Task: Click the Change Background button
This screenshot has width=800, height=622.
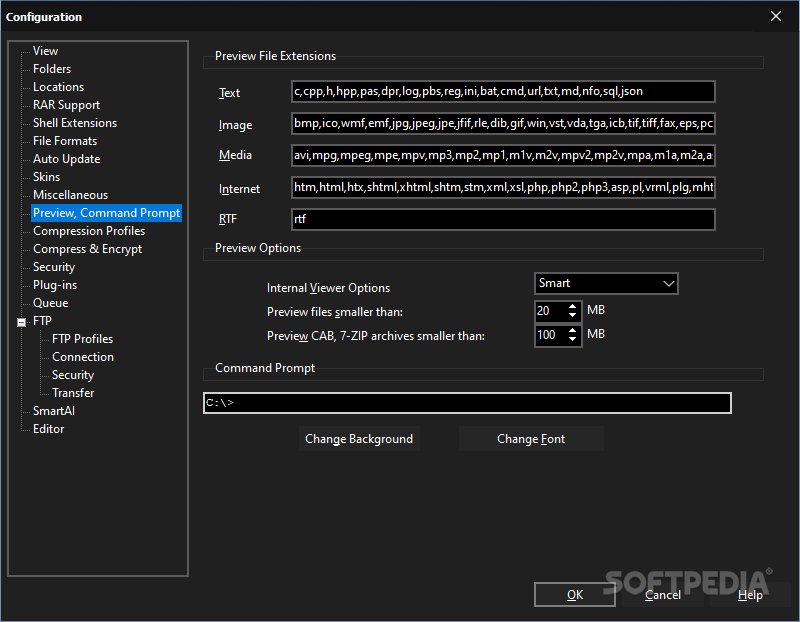Action: click(359, 439)
